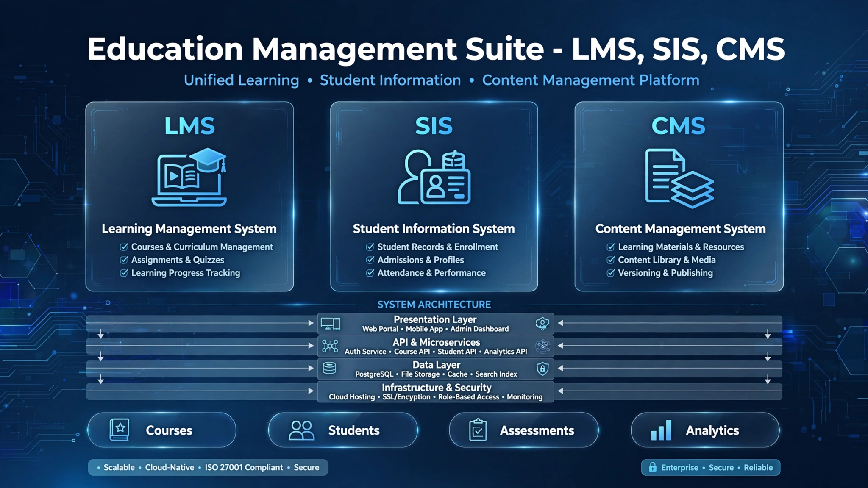The height and width of the screenshot is (488, 868).
Task: Toggle Courses & Curriculum Management checkmark
Action: point(124,247)
